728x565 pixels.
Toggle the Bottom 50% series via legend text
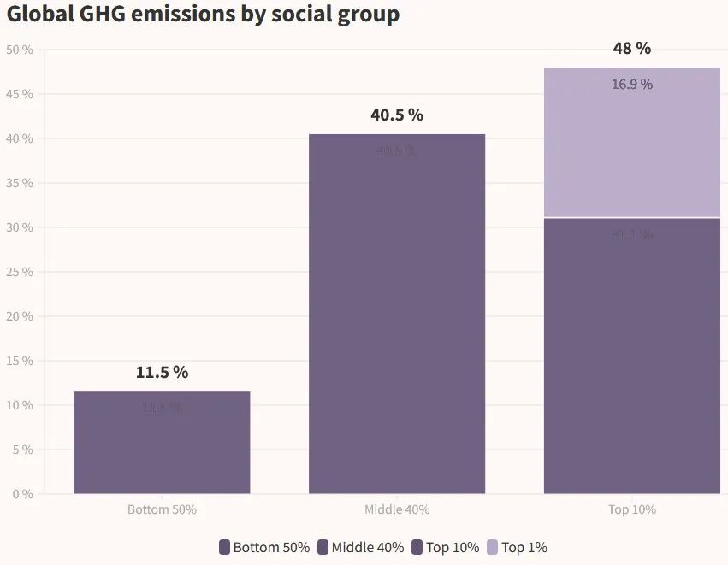[x=271, y=547]
